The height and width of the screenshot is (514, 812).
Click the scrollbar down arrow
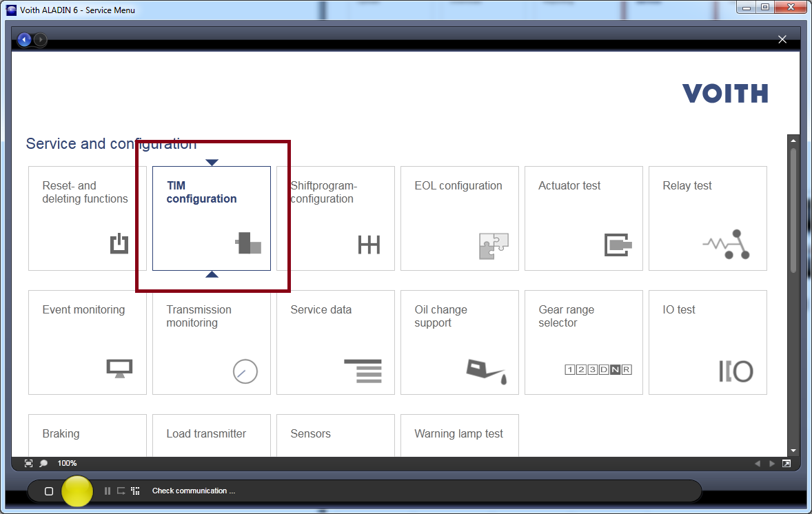pyautogui.click(x=793, y=451)
